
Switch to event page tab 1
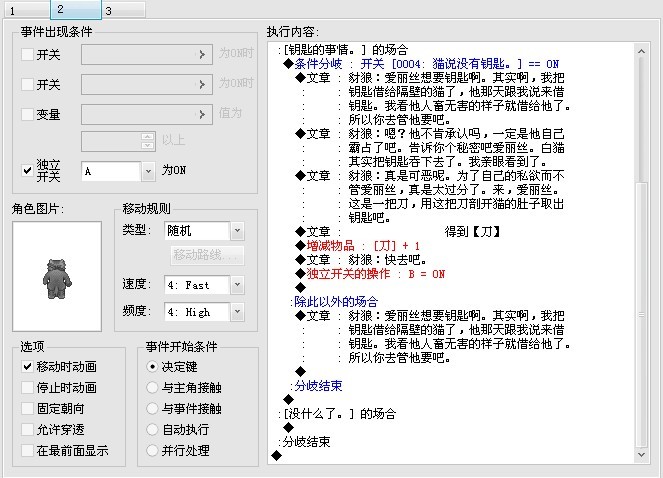click(27, 10)
